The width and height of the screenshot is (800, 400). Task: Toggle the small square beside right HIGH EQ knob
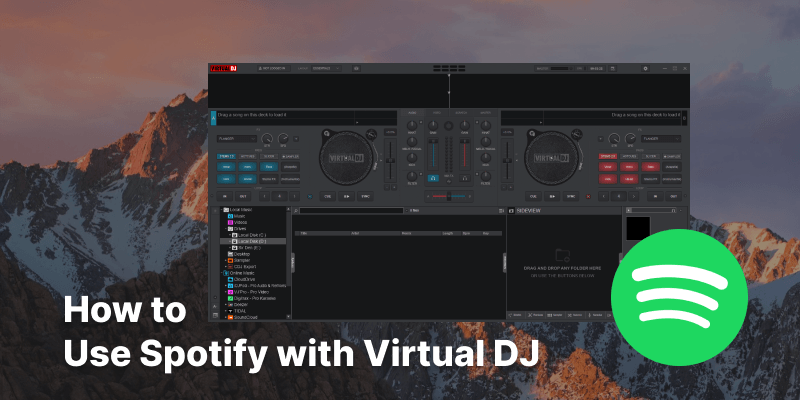coord(477,123)
